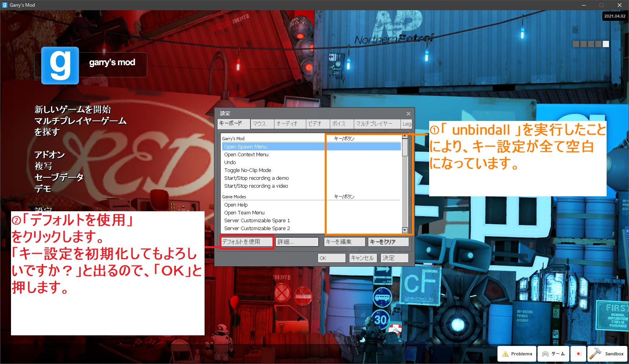Close the 設定 dialog with the X
The image size is (629, 364).
tap(408, 113)
